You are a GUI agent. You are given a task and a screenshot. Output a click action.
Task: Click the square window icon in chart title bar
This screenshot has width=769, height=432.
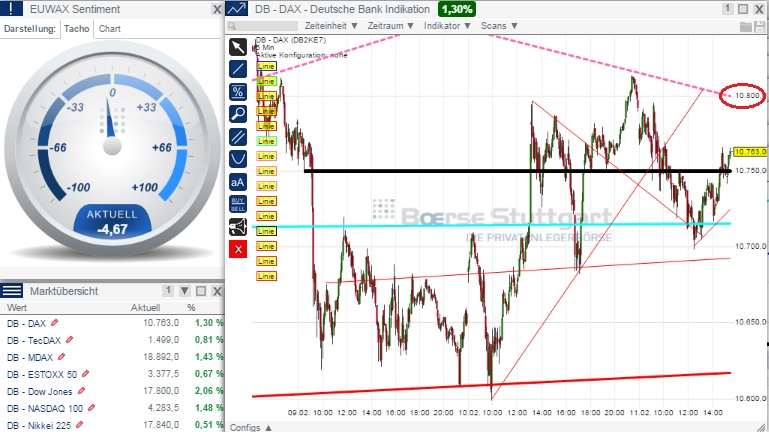[x=743, y=9]
